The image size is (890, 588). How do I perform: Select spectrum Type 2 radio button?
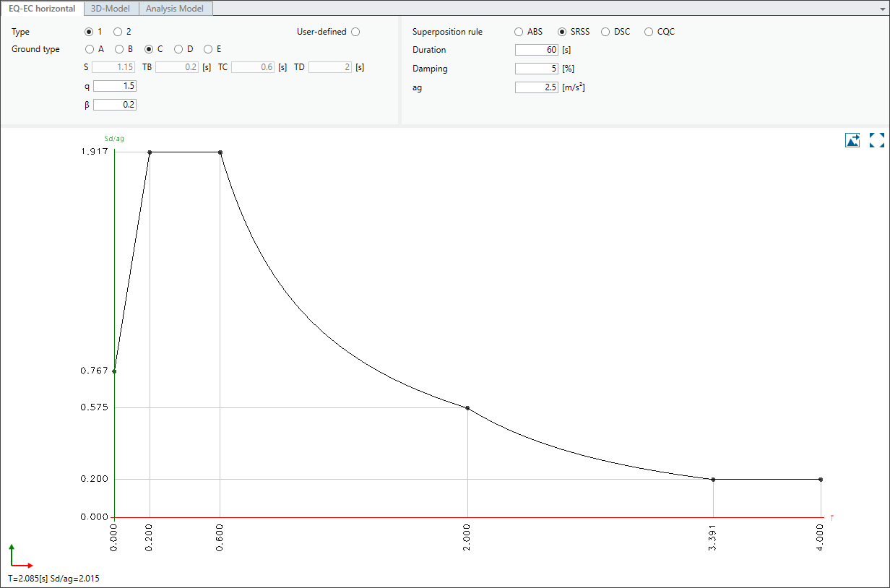click(x=118, y=32)
